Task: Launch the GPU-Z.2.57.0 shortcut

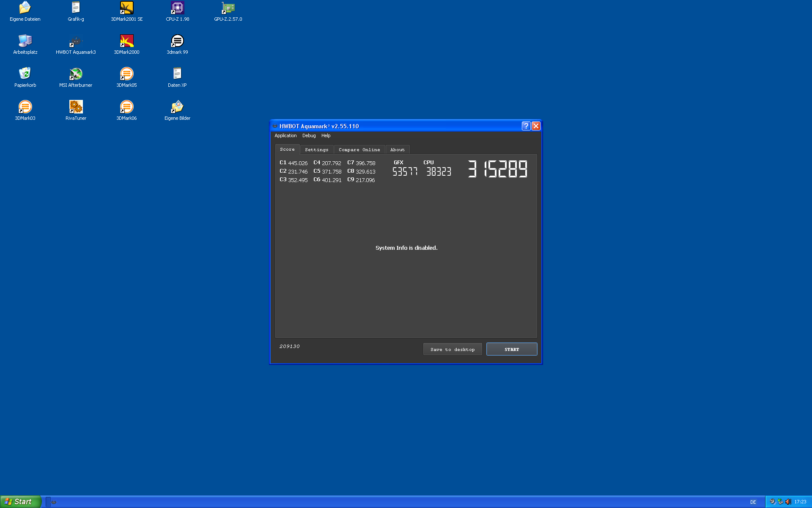Action: (x=228, y=11)
